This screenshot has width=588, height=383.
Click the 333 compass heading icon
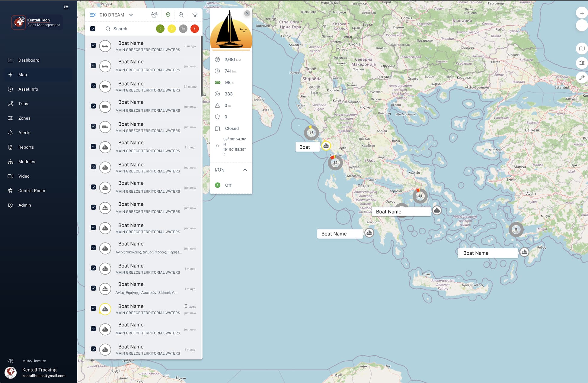tap(217, 94)
